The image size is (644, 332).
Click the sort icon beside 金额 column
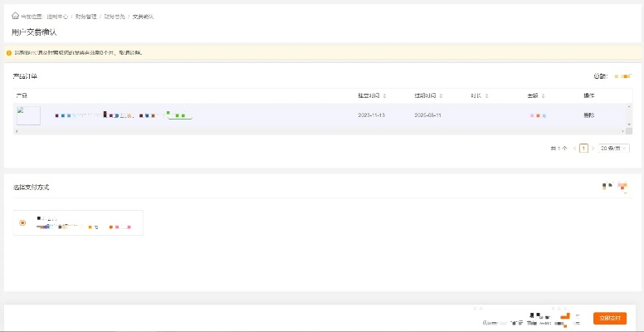pyautogui.click(x=543, y=95)
